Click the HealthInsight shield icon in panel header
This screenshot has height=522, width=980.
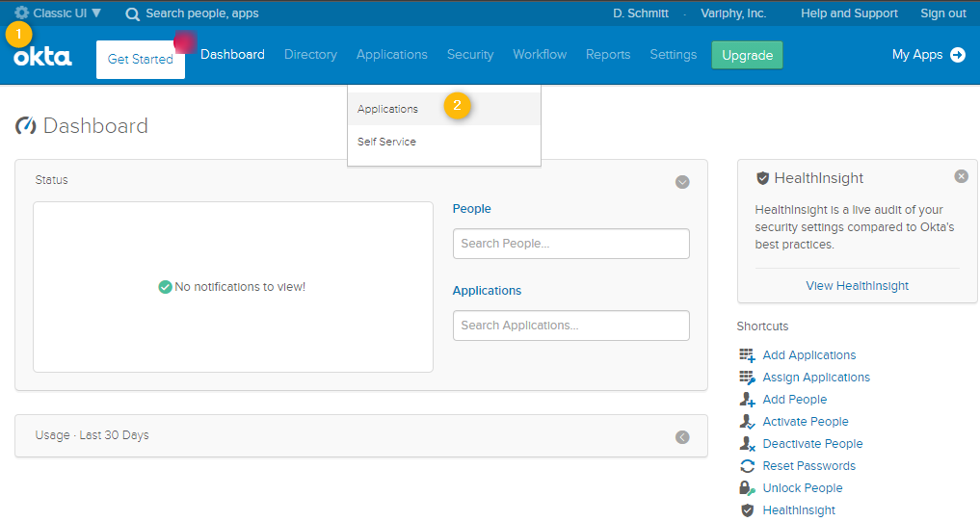(762, 178)
